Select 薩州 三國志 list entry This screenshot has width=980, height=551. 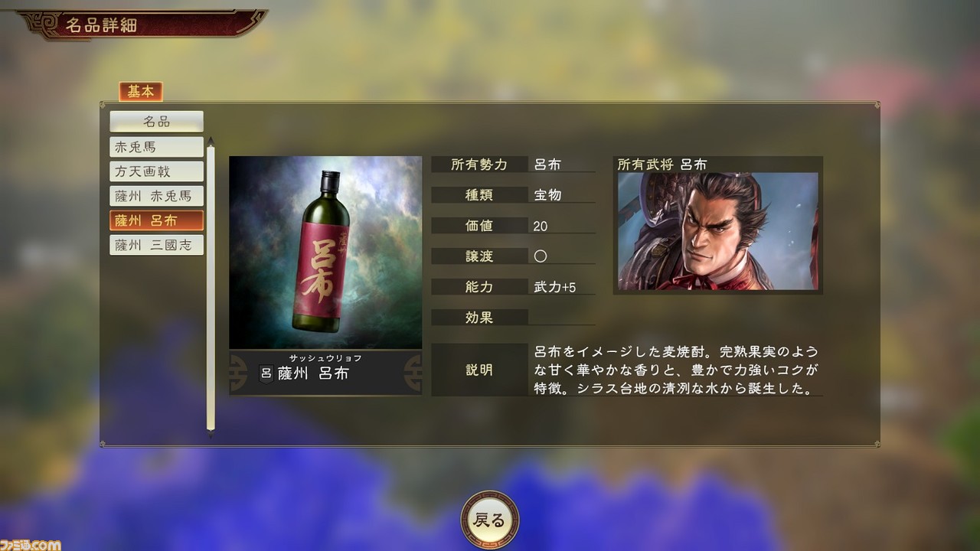coord(156,245)
